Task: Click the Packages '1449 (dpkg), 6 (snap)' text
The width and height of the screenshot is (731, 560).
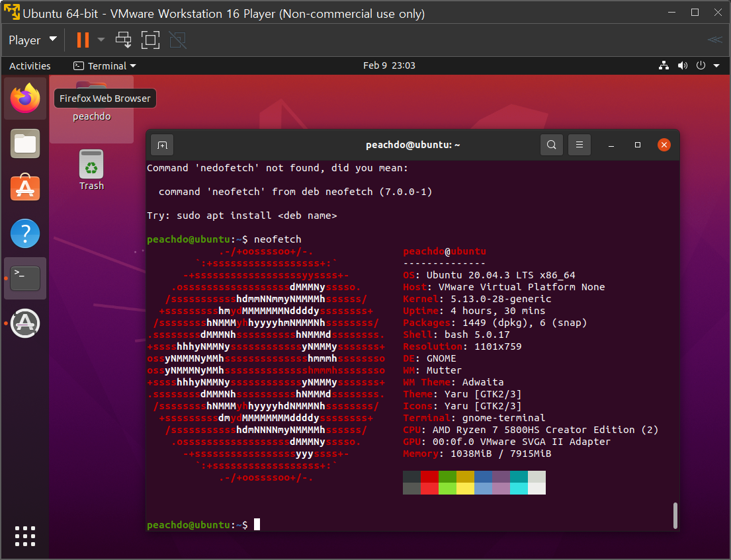Action: click(x=525, y=323)
